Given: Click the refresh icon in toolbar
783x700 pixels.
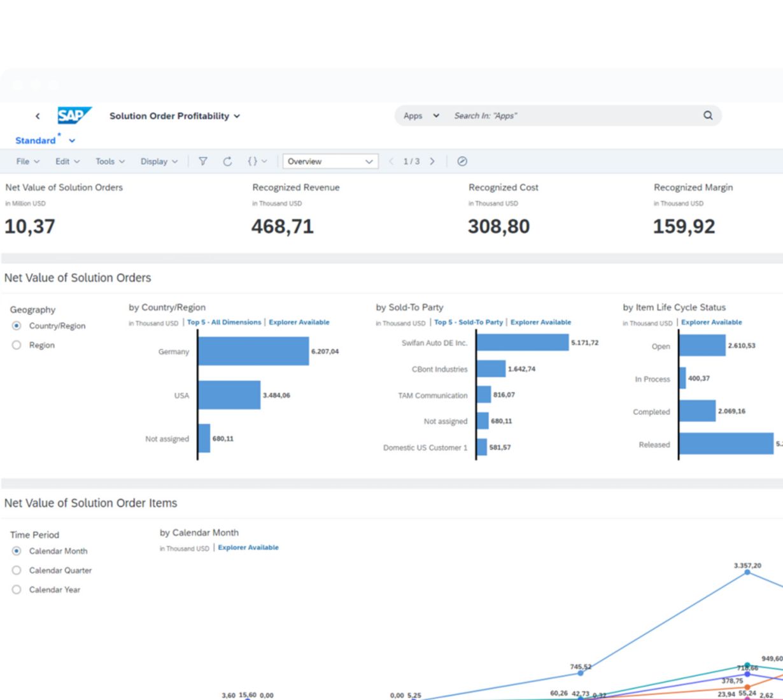Looking at the screenshot, I should (227, 162).
